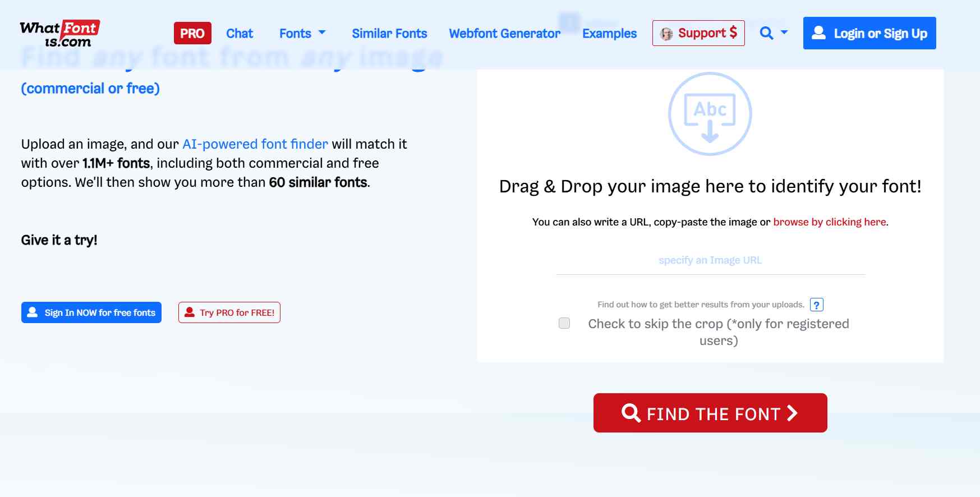Expand the search dropdown caret
Image resolution: width=980 pixels, height=497 pixels.
784,33
